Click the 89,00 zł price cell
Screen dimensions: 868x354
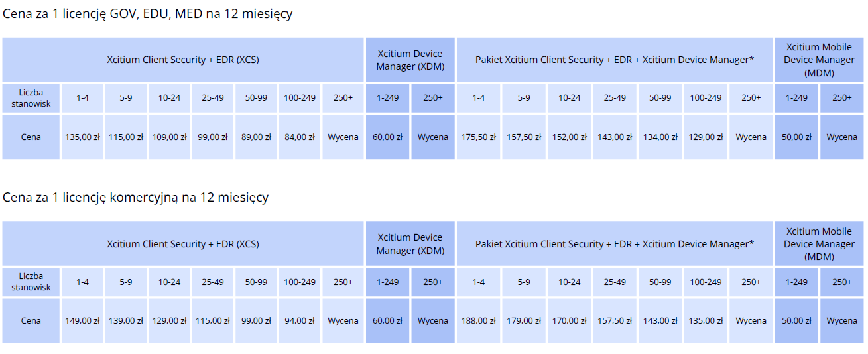256,137
